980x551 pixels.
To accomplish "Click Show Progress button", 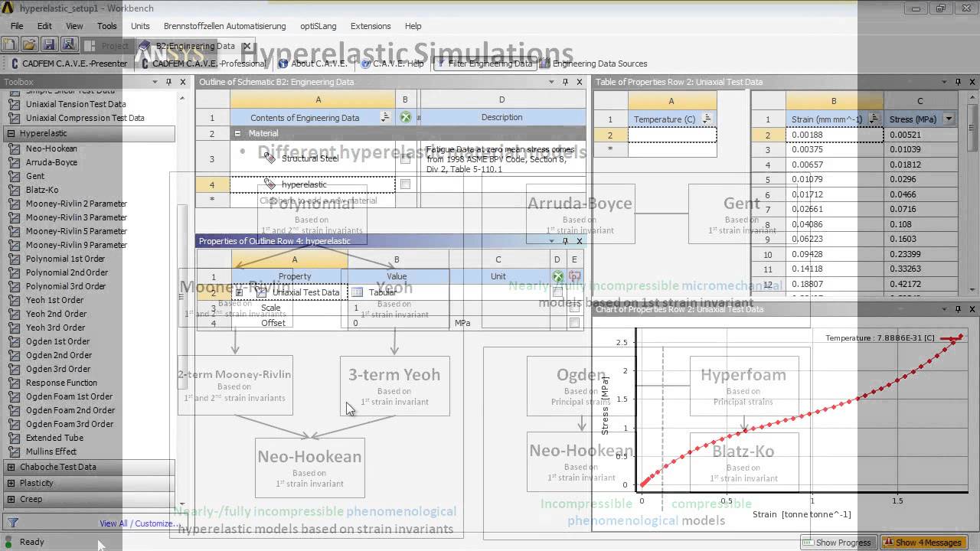I will (838, 543).
